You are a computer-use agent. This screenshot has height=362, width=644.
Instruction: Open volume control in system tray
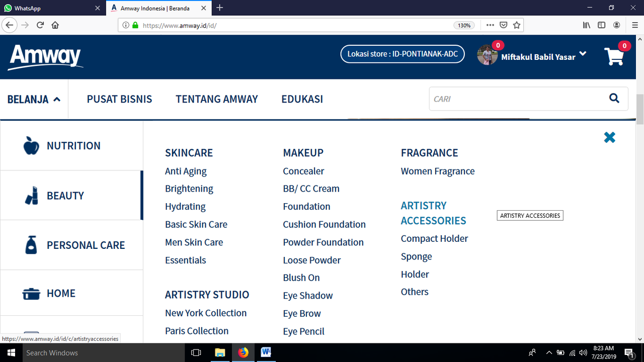[x=583, y=352]
